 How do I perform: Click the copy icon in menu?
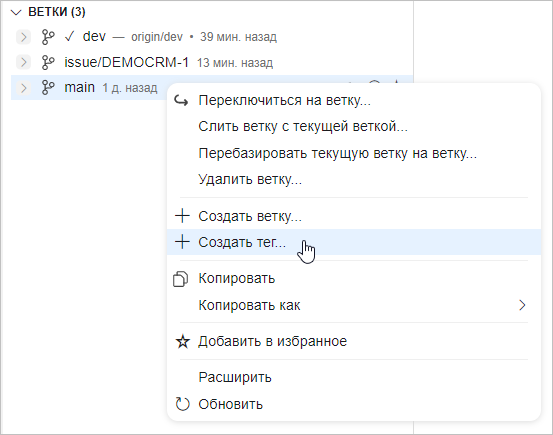(181, 279)
